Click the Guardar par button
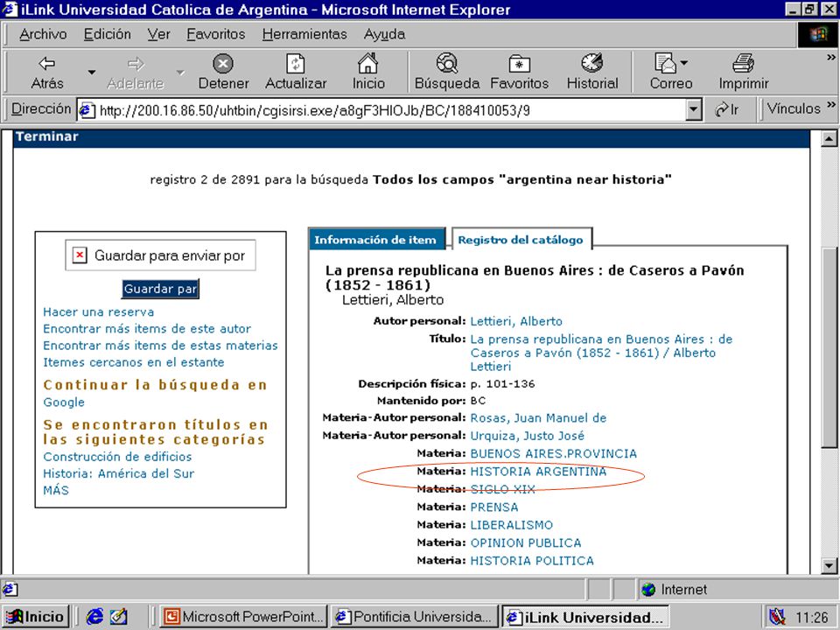The width and height of the screenshot is (840, 630). 160,289
